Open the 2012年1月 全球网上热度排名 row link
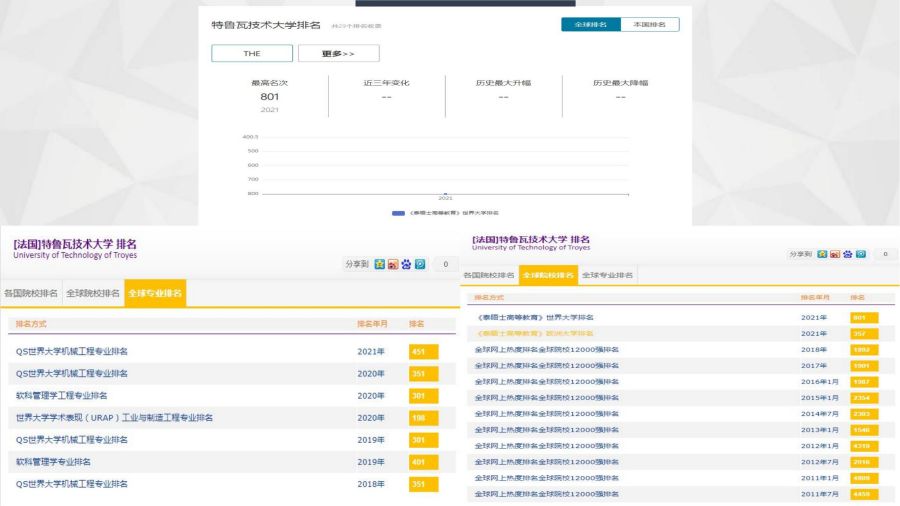This screenshot has height=506, width=900. [546, 446]
